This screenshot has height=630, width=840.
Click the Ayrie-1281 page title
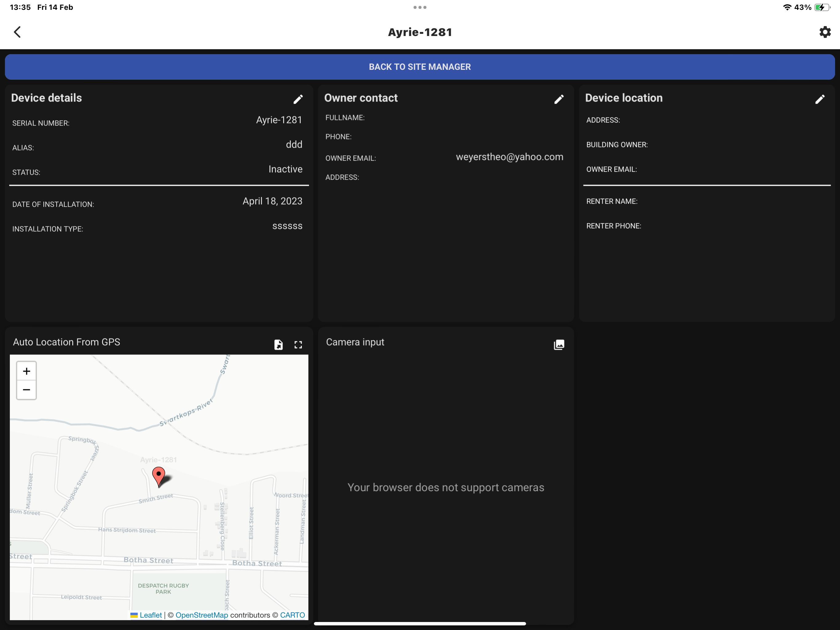pyautogui.click(x=420, y=32)
